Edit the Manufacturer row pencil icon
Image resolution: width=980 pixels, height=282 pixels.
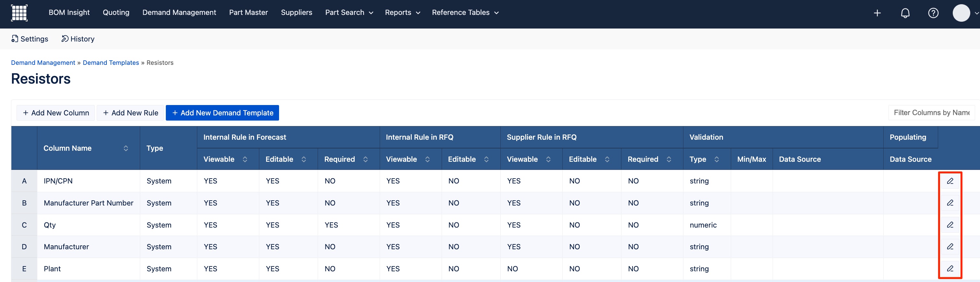pos(950,246)
